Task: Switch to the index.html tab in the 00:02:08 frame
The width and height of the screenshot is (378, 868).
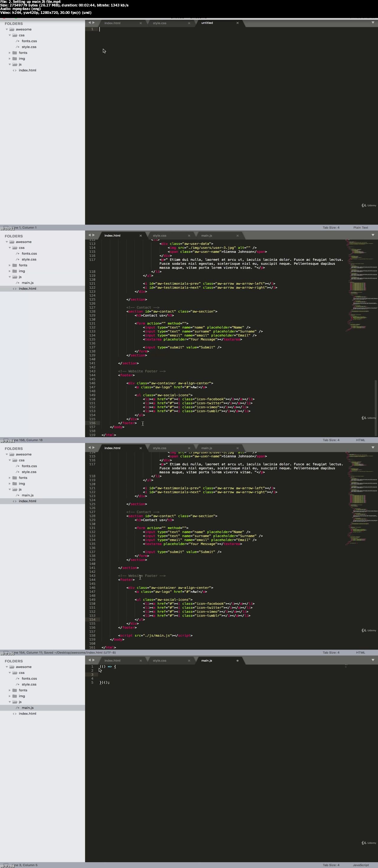Action: pos(112,661)
